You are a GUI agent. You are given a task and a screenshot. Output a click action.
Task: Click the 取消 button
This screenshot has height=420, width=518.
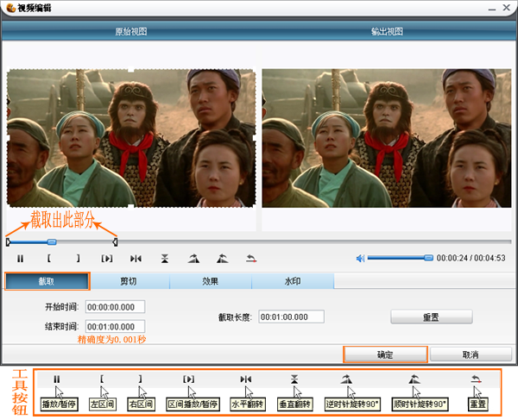pyautogui.click(x=471, y=354)
